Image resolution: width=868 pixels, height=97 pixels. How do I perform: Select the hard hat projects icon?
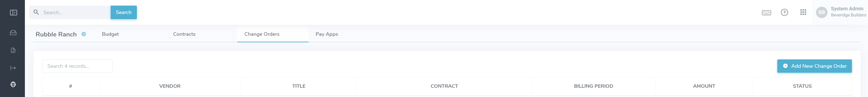pos(13,84)
